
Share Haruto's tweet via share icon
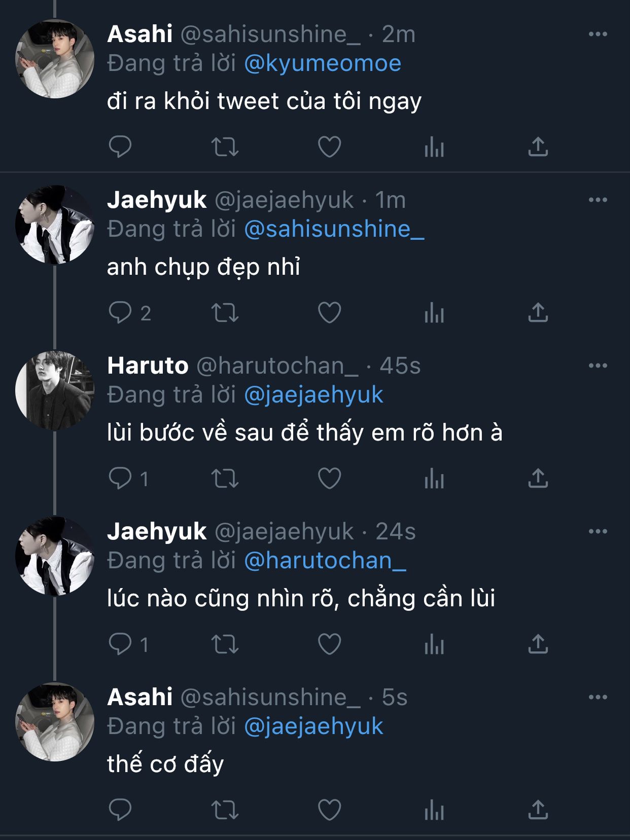(538, 479)
